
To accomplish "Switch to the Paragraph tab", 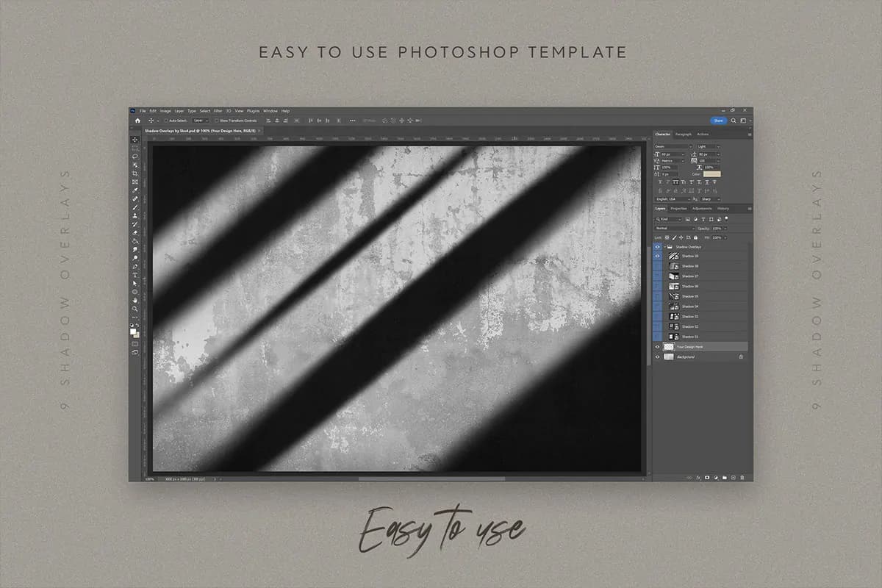I will [684, 134].
